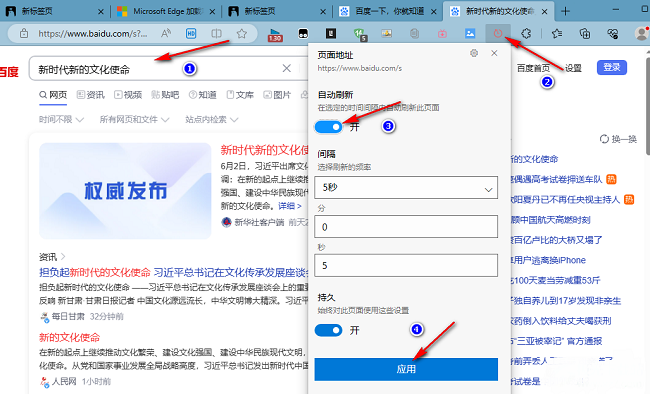Click the gray document copy extension icon
This screenshot has height=394, width=650.
click(x=414, y=33)
